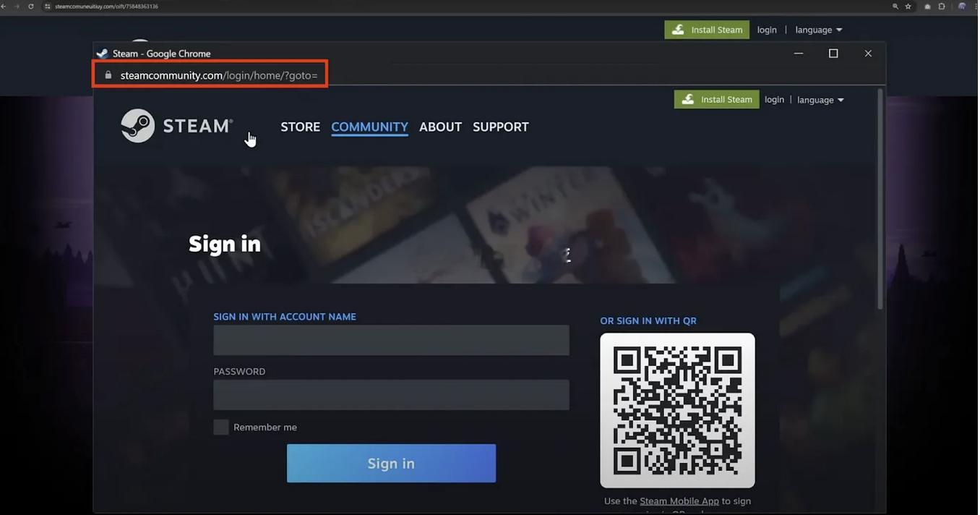Screen dimensions: 980x515
Task: Click the popup address bar URL text
Action: [219, 75]
